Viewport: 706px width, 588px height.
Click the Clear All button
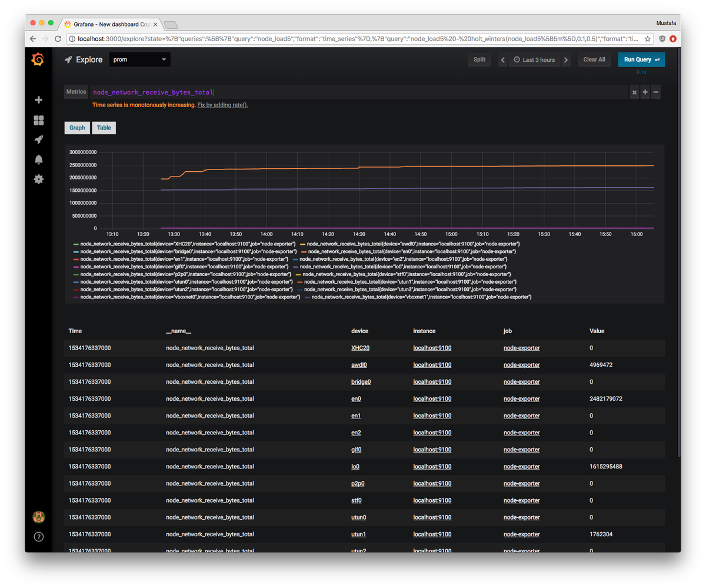pyautogui.click(x=594, y=59)
